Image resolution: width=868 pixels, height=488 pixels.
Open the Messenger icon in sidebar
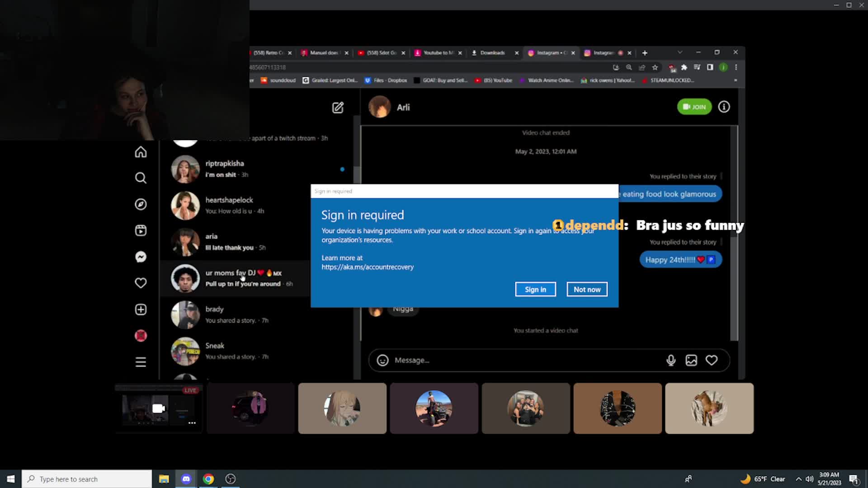click(x=141, y=257)
